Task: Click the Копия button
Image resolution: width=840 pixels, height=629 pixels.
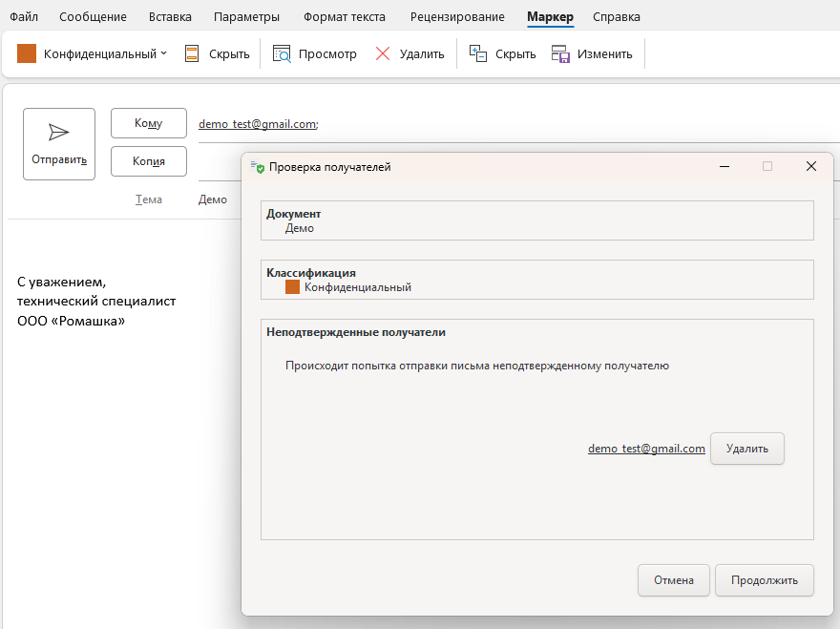Action: [148, 161]
